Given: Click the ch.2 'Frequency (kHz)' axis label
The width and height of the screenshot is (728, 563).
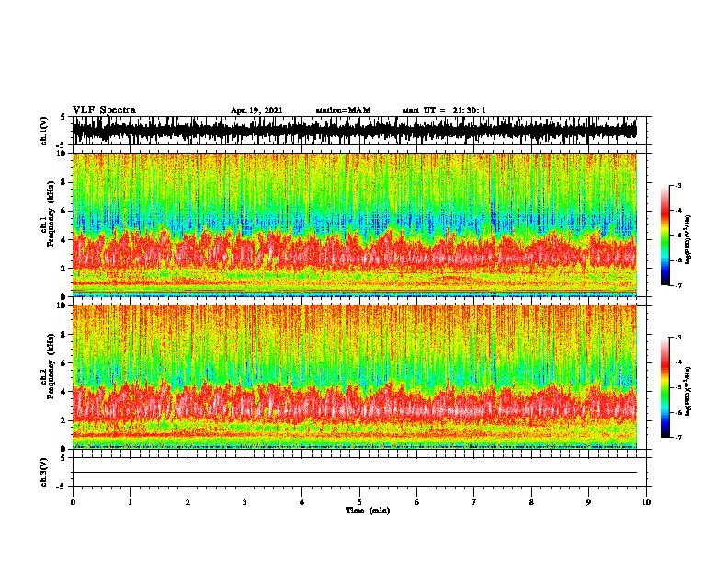Looking at the screenshot, I should click(51, 366).
